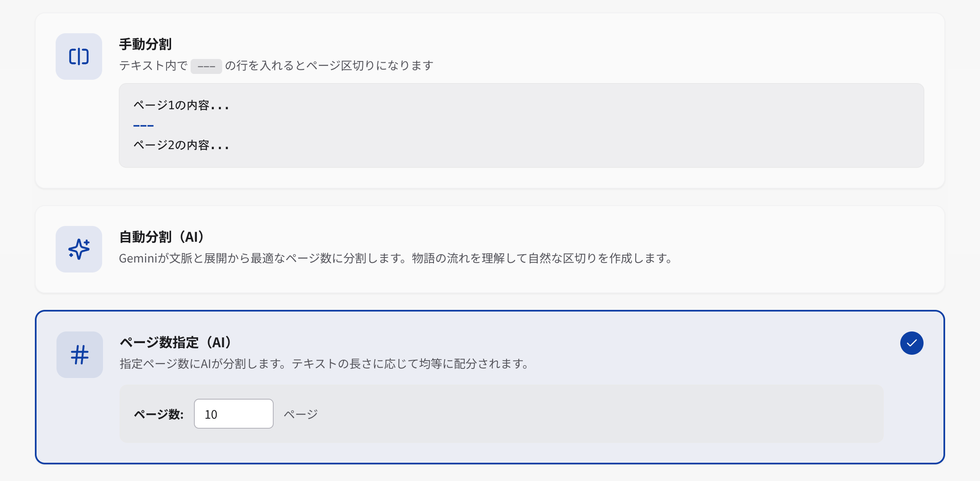Click the blue checkmark selected indicator
The image size is (980, 481).
click(x=911, y=343)
